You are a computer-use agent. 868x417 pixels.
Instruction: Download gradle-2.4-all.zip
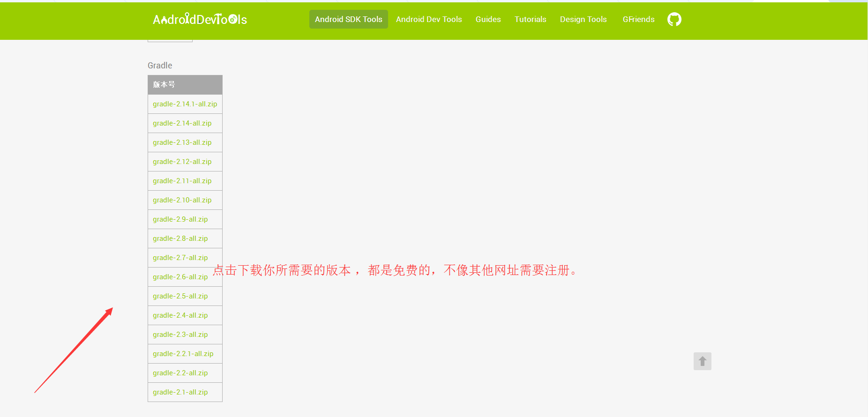[180, 315]
